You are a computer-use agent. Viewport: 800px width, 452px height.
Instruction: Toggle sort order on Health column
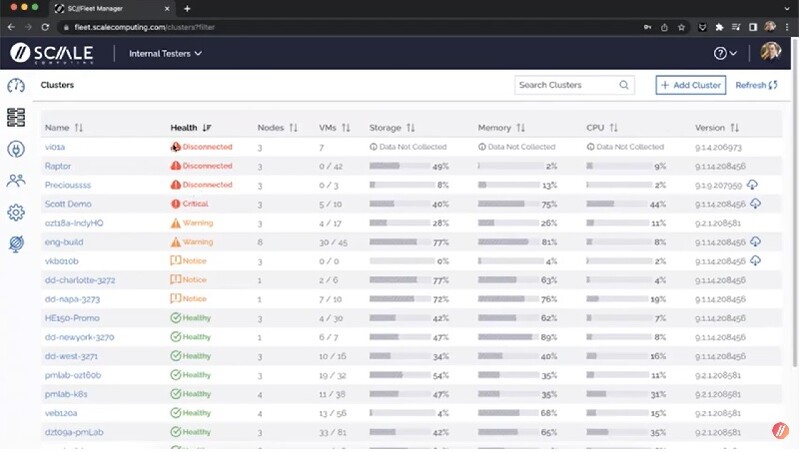206,128
